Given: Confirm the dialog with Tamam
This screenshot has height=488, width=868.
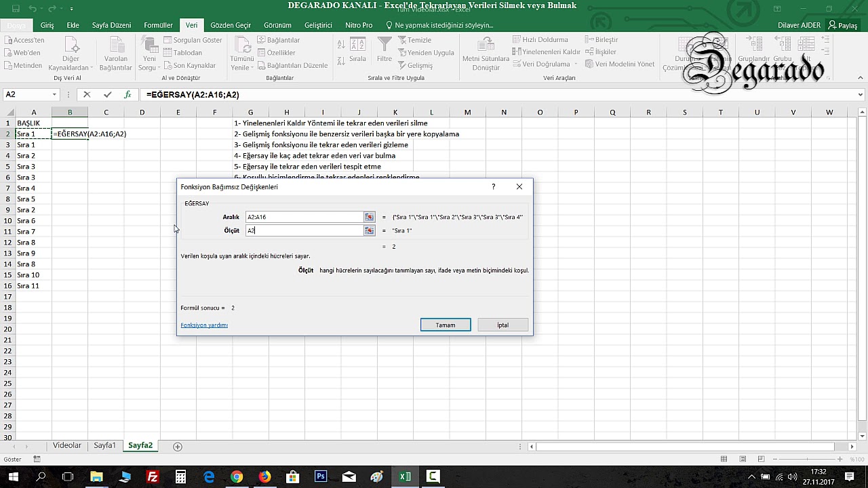Looking at the screenshot, I should (x=446, y=325).
